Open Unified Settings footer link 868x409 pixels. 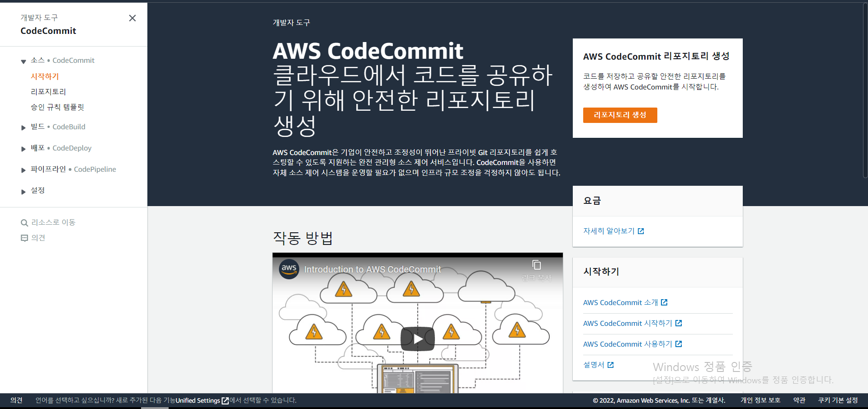(198, 400)
